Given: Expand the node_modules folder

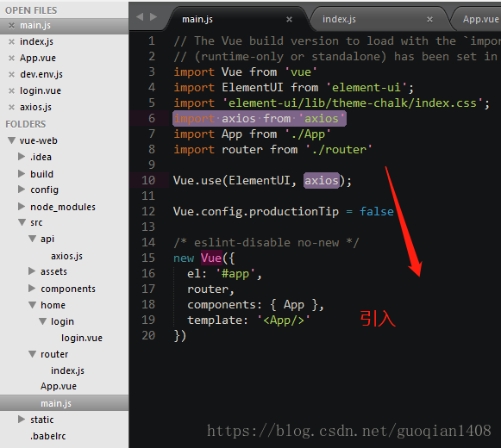Looking at the screenshot, I should 22,207.
